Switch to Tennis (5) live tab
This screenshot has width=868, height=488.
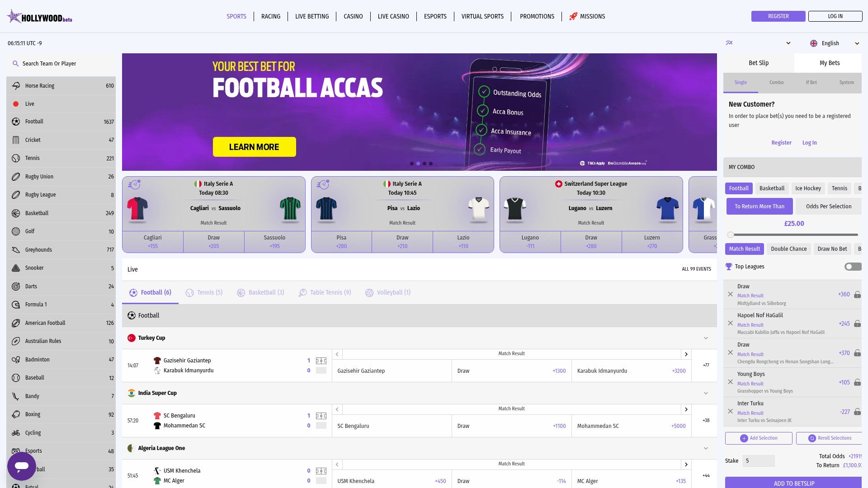coord(204,293)
